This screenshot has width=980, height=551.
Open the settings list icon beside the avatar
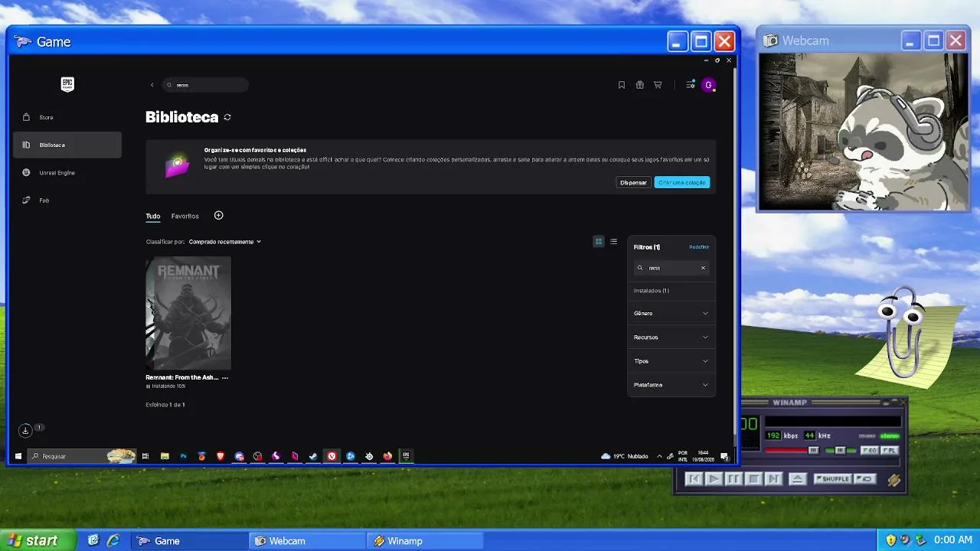click(691, 85)
